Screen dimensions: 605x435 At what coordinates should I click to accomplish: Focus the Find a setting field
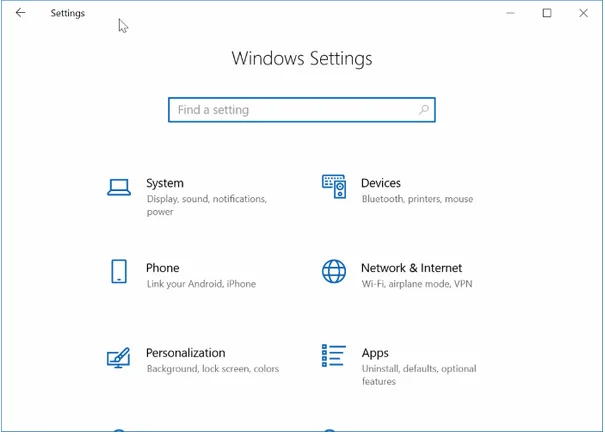tap(302, 110)
